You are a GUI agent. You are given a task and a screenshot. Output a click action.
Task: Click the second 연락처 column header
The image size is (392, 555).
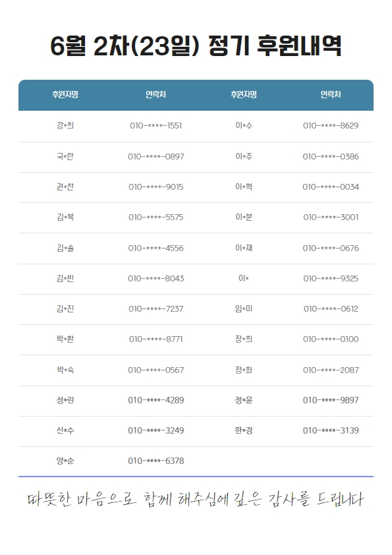331,94
